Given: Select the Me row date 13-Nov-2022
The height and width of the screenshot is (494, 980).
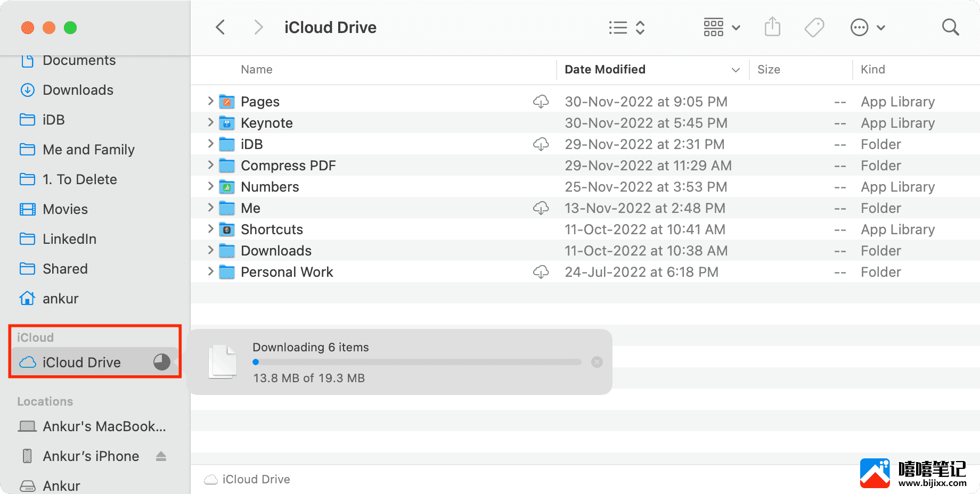Looking at the screenshot, I should tap(645, 208).
